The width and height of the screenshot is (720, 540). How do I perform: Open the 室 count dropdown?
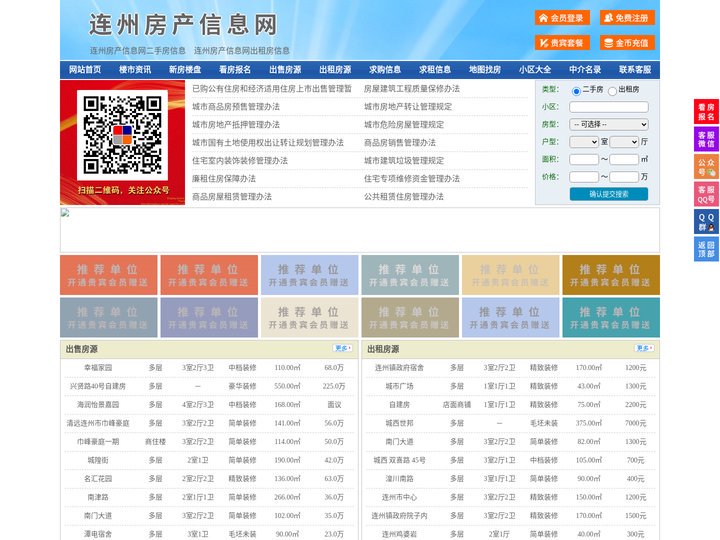[584, 142]
